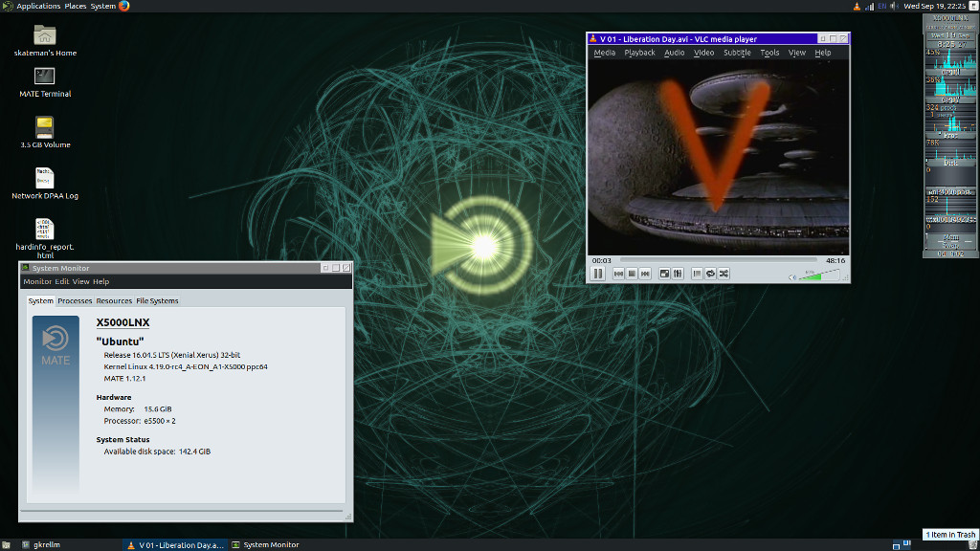The image size is (980, 551).
Task: Toggle VLC elapsed time display 00:03
Action: pos(601,260)
